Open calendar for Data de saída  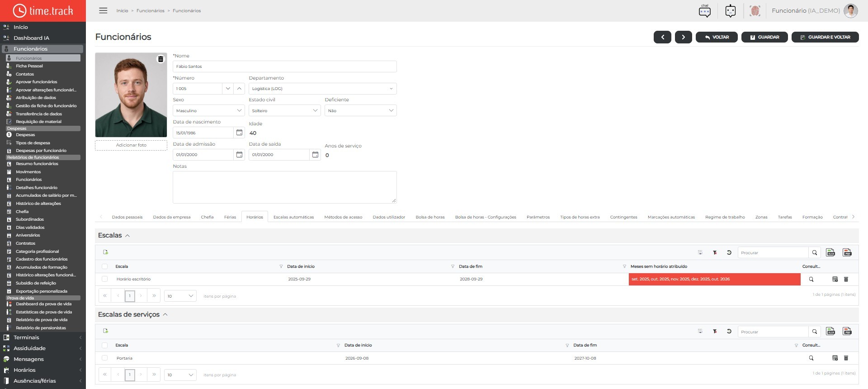pos(315,155)
